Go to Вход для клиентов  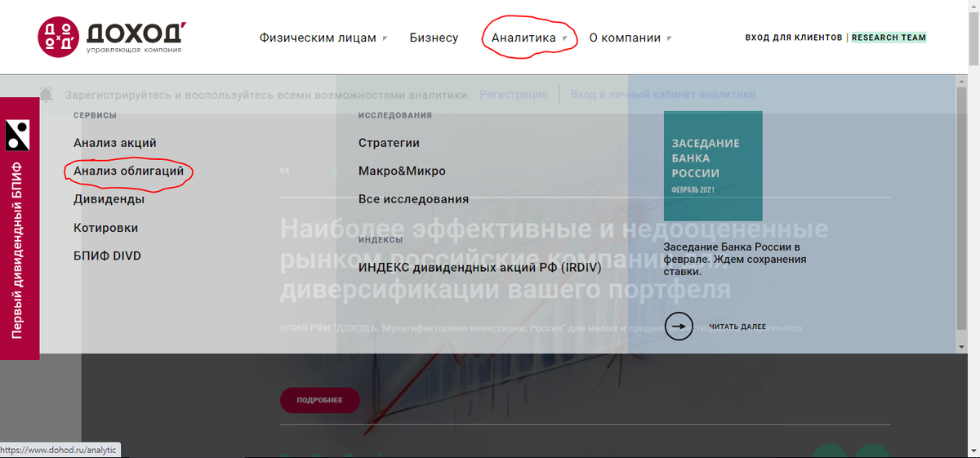point(794,38)
